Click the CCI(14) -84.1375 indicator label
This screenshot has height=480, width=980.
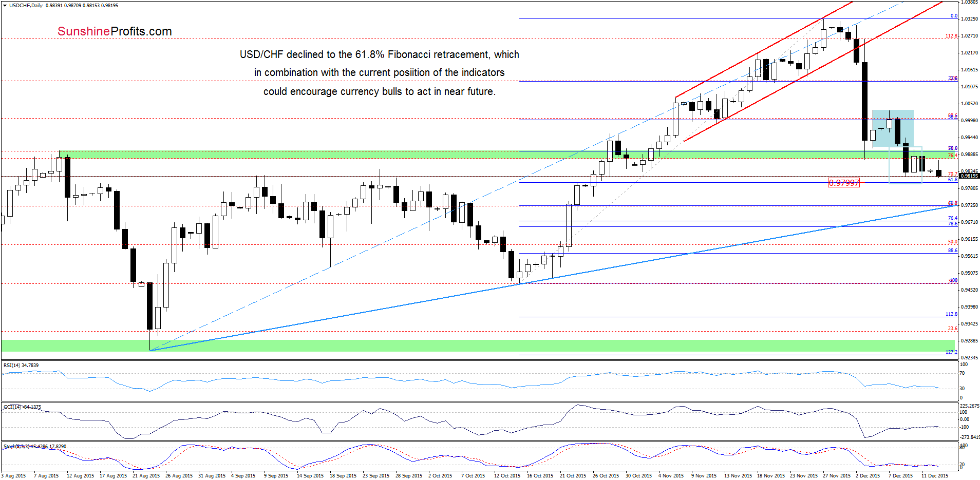tap(23, 407)
